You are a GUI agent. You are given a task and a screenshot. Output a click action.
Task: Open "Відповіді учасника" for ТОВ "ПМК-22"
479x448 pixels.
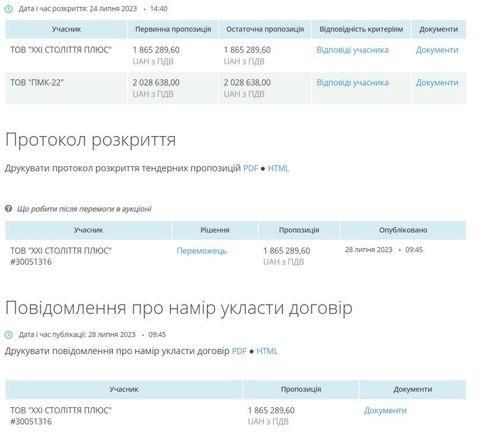(354, 82)
